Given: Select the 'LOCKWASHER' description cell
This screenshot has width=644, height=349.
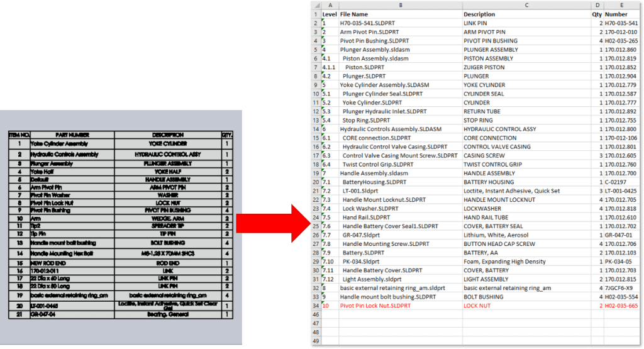Looking at the screenshot, I should 526,209.
